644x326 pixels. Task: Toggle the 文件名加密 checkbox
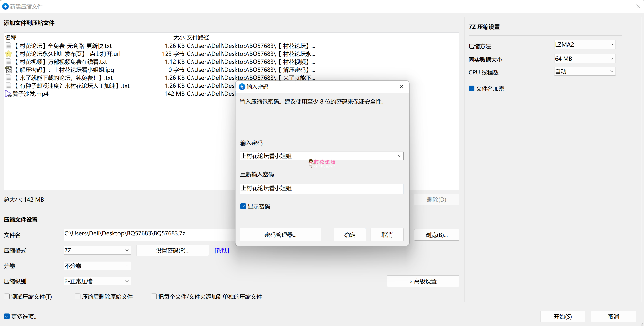coord(471,89)
